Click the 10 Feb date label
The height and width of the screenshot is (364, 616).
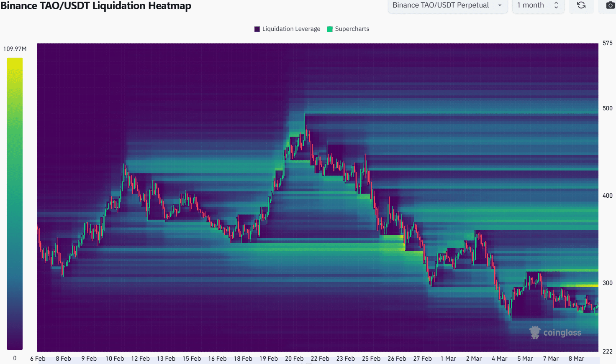(x=115, y=359)
